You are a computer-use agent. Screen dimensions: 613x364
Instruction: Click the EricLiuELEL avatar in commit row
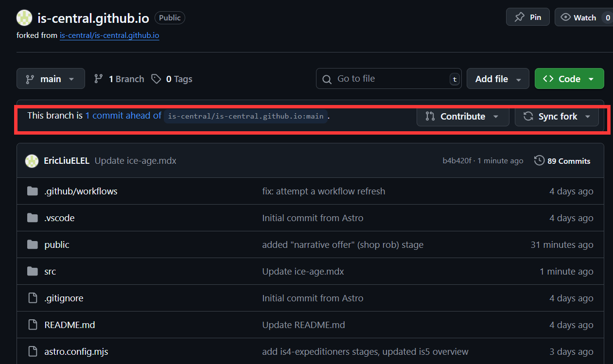pyautogui.click(x=32, y=161)
